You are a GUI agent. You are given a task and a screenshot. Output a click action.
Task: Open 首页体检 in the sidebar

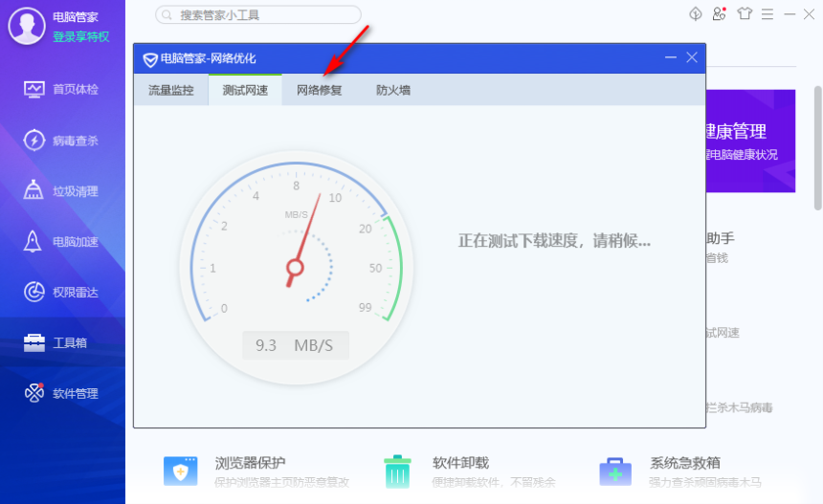click(62, 89)
